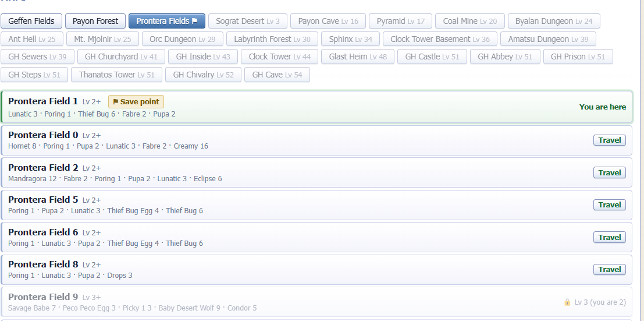Click the Prontera Field 2 title
Viewport: 644px width, 321px height.
pos(43,168)
